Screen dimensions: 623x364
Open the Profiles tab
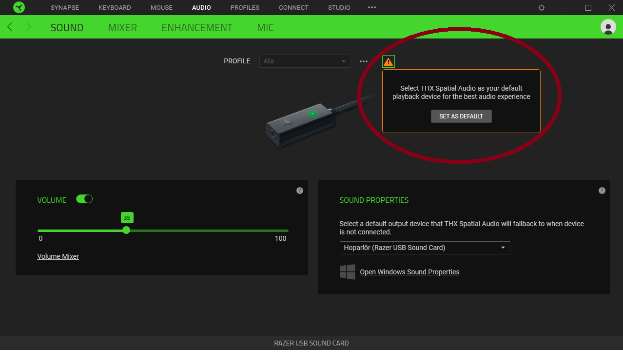coord(245,7)
